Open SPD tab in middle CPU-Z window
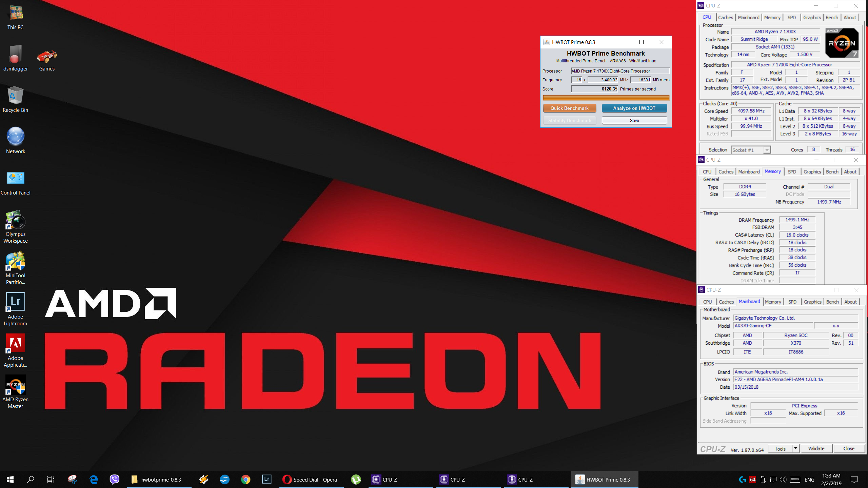868x488 pixels. click(792, 171)
